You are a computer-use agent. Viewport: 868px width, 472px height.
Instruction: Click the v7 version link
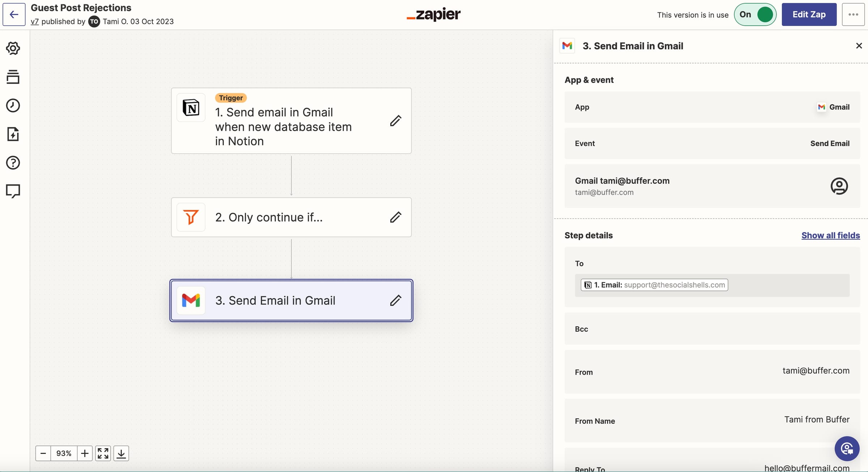tap(35, 21)
